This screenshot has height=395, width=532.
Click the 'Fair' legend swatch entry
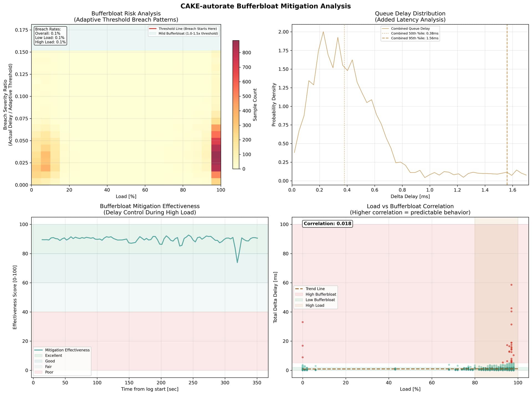point(43,367)
